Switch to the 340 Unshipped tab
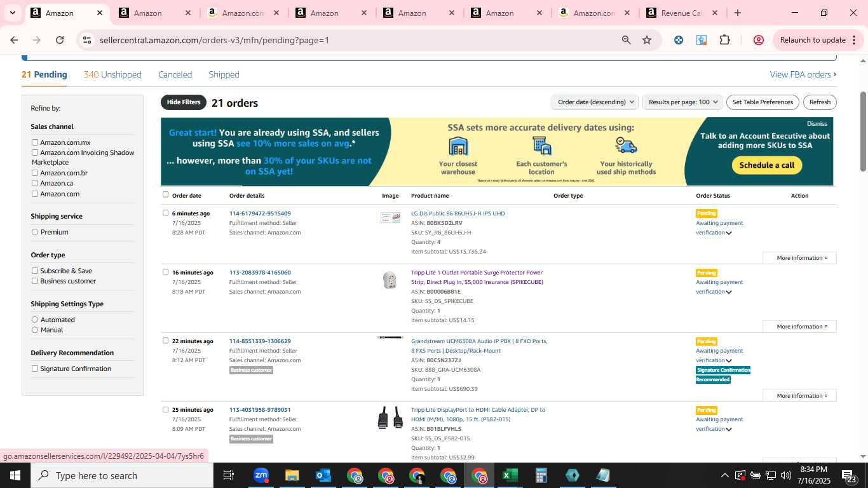 point(112,74)
